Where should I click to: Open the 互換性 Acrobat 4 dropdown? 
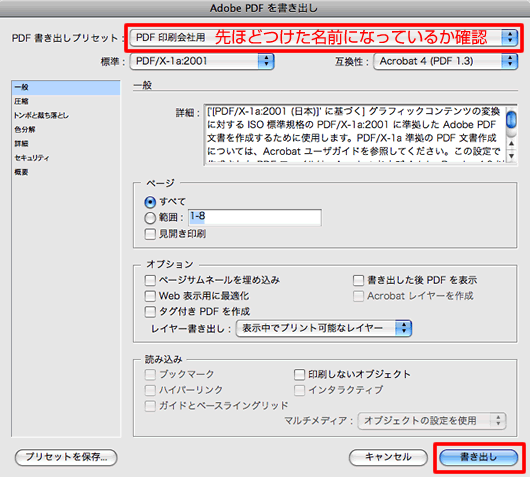click(445, 61)
